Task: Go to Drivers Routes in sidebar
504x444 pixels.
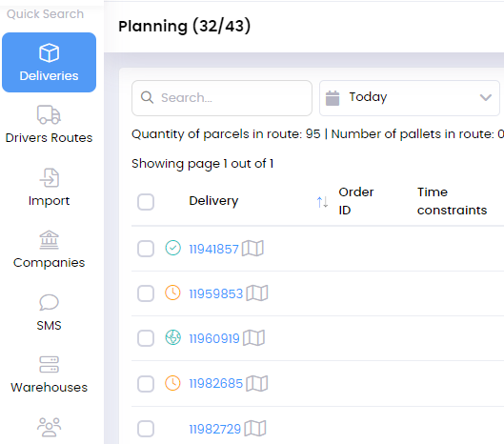Action: pyautogui.click(x=49, y=125)
